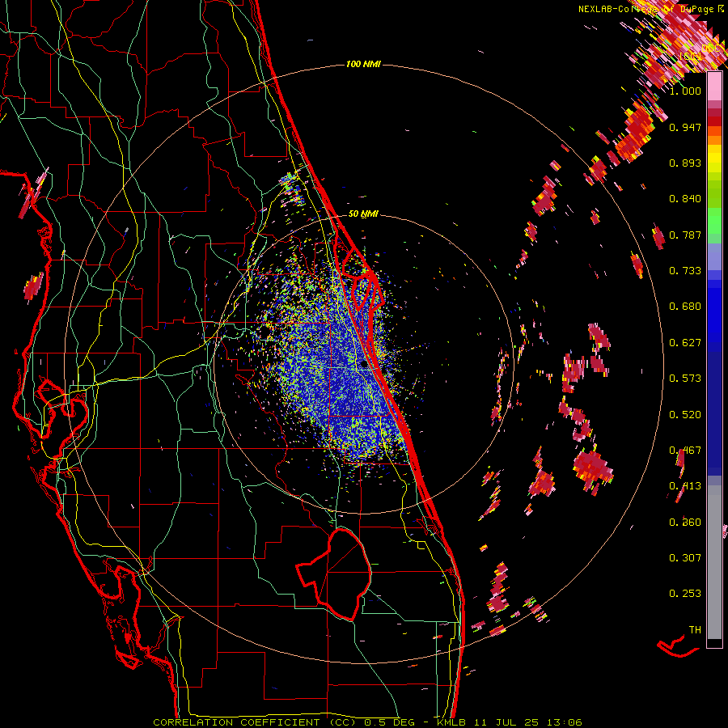Click the pink segment atop the color bar

point(714,86)
